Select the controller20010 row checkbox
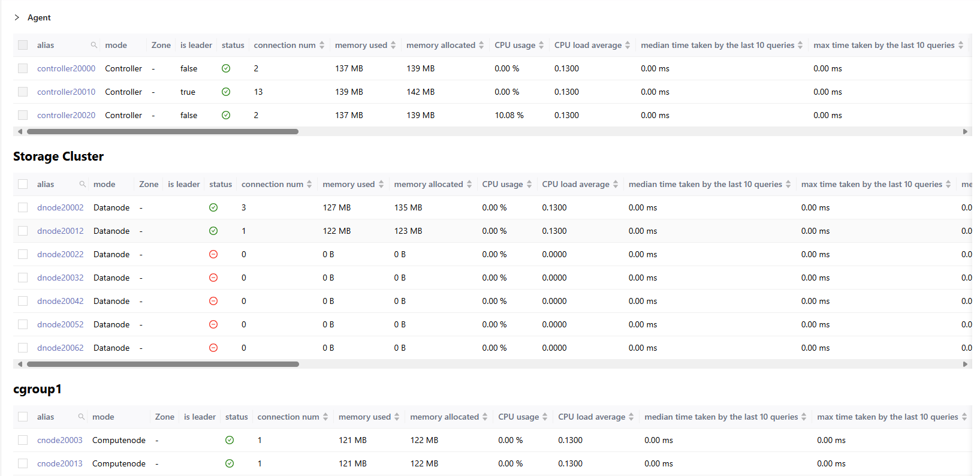This screenshot has height=476, width=980. (23, 92)
